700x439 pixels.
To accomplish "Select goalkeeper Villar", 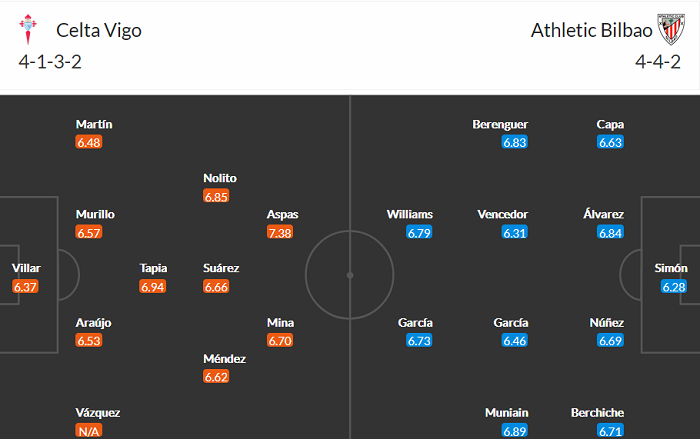I will [x=27, y=268].
